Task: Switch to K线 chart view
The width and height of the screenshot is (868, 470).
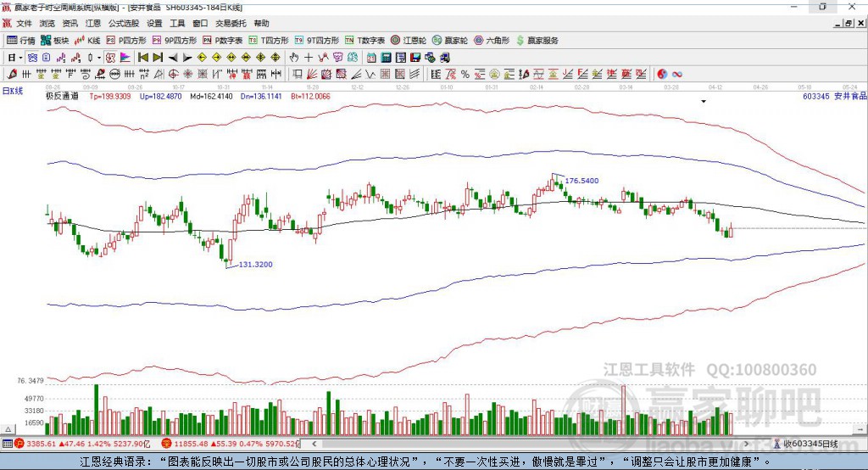Action: pyautogui.click(x=87, y=41)
